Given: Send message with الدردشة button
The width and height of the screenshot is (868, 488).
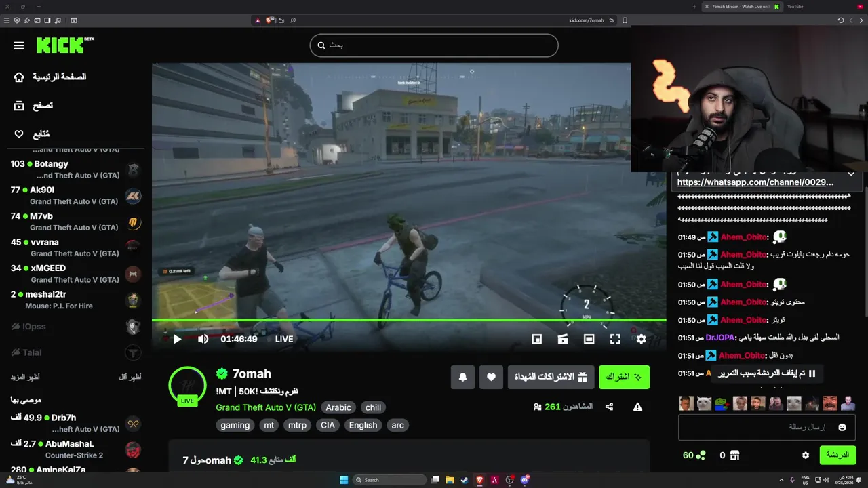Looking at the screenshot, I should 837,455.
